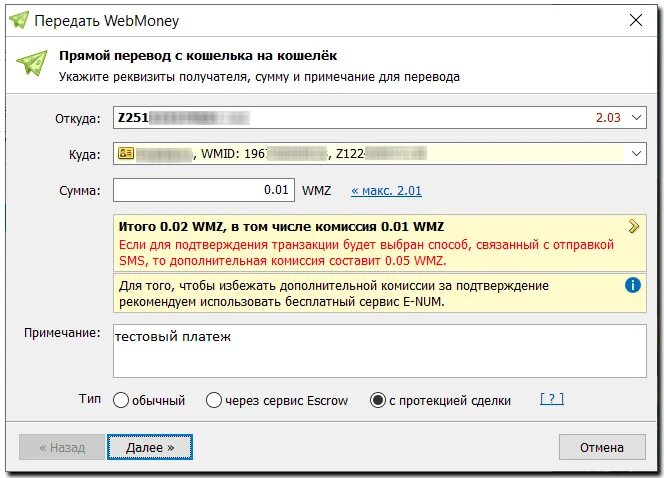
Task: Click the Куда recipient field
Action: point(379,153)
